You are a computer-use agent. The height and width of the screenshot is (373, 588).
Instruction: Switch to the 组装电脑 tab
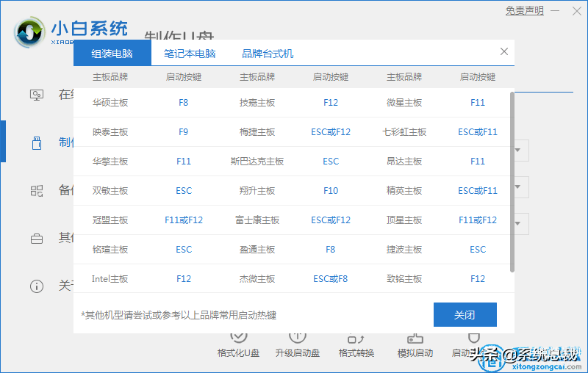[x=112, y=53]
